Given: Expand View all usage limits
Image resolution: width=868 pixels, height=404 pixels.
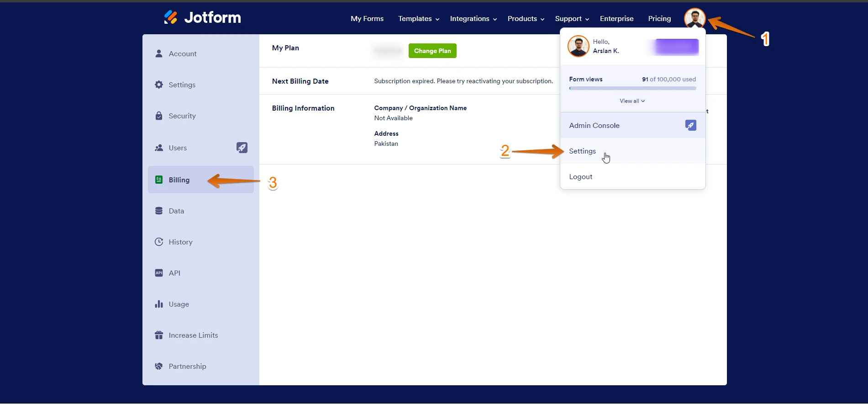Looking at the screenshot, I should 632,101.
